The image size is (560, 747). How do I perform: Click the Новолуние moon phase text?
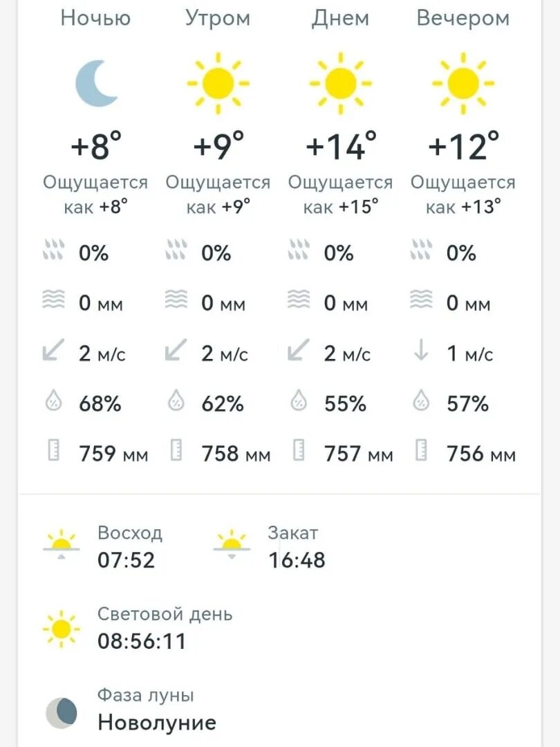pos(157,723)
